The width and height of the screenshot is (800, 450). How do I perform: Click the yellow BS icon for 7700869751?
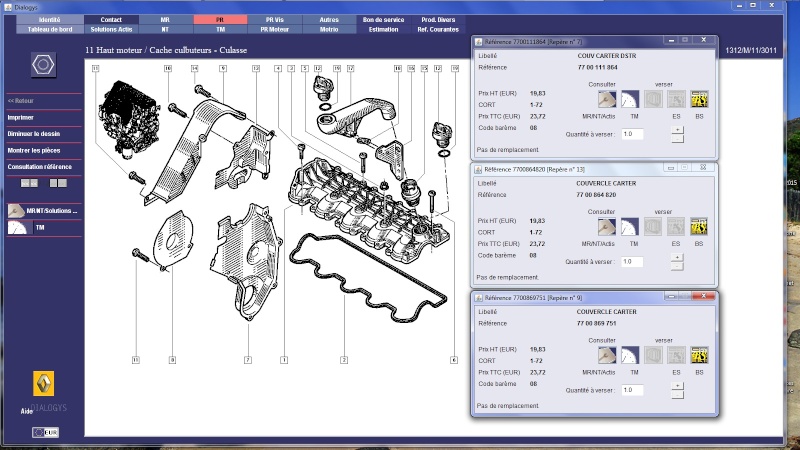click(699, 355)
